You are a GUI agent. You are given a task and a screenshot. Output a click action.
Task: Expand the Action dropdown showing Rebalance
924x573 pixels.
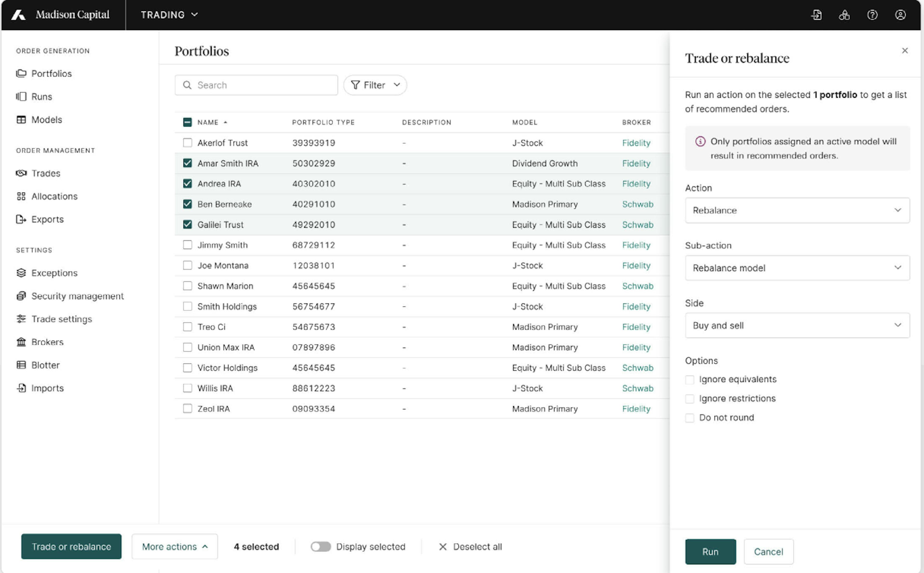[797, 210]
